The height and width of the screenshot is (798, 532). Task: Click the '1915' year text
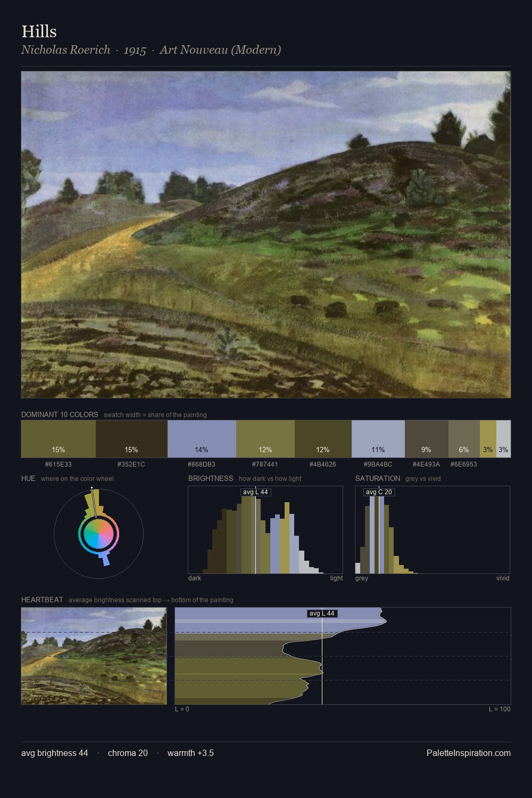click(x=135, y=49)
